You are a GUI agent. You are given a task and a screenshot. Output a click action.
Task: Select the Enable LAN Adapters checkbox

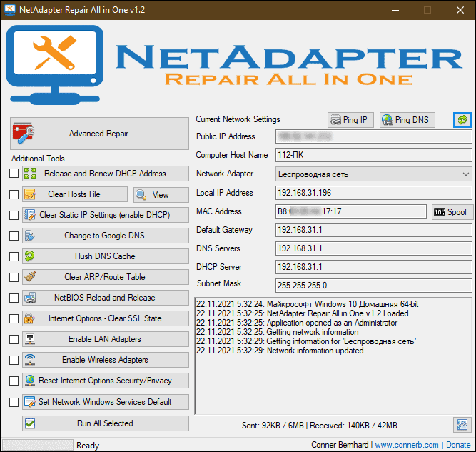(x=14, y=339)
